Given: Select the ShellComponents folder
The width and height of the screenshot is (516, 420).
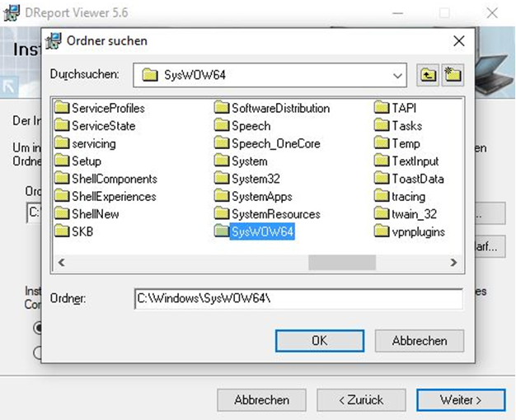Looking at the screenshot, I should [106, 179].
